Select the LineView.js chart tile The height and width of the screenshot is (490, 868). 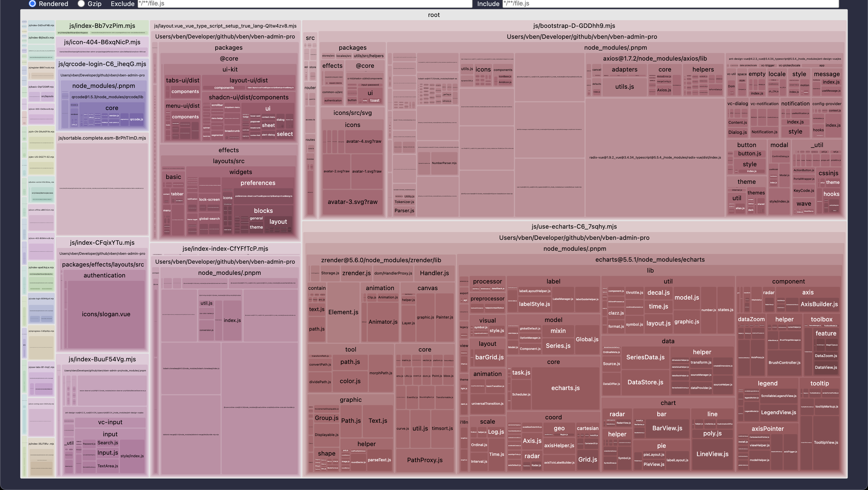point(712,454)
